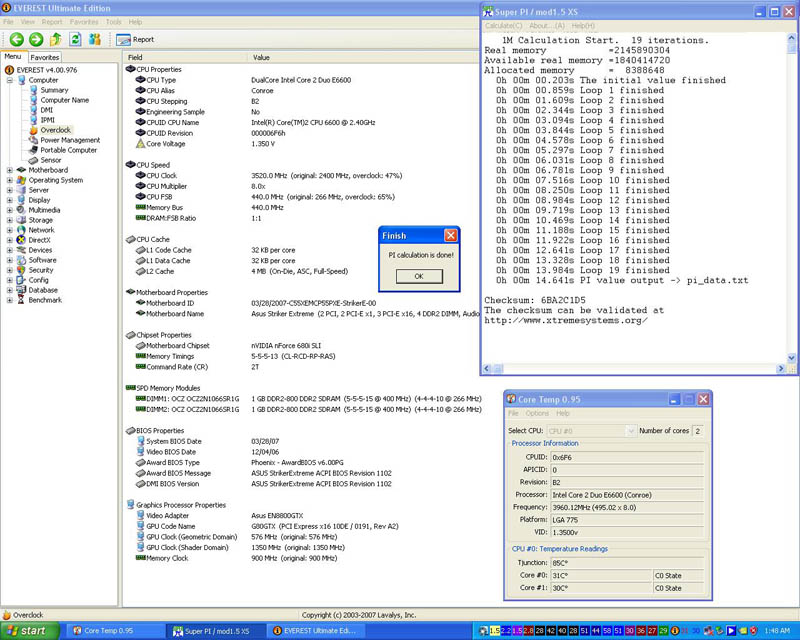Go forward with the green right arrow
This screenshot has height=640, width=800.
36,39
